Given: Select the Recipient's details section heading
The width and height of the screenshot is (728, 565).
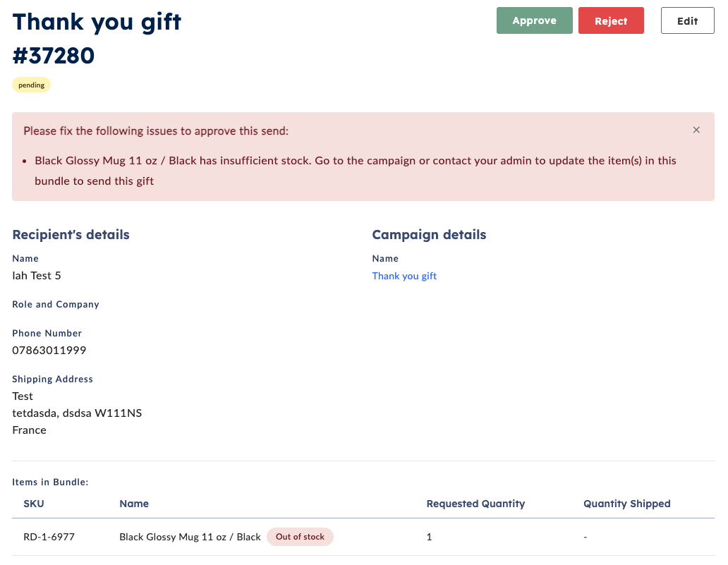Looking at the screenshot, I should click(x=71, y=234).
